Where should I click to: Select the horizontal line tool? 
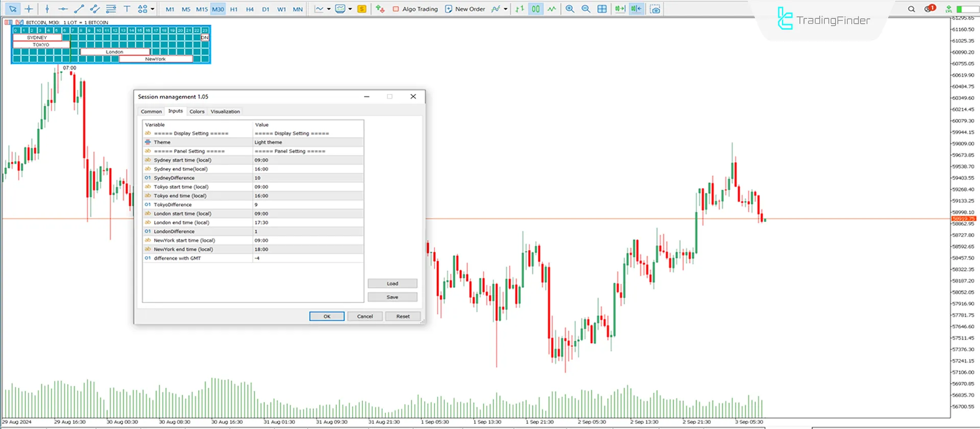coord(63,9)
